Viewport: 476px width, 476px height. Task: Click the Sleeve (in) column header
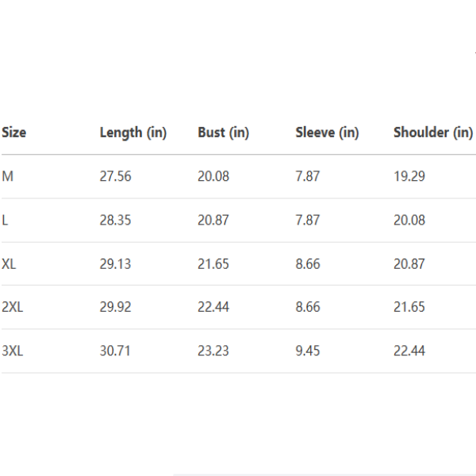327,132
